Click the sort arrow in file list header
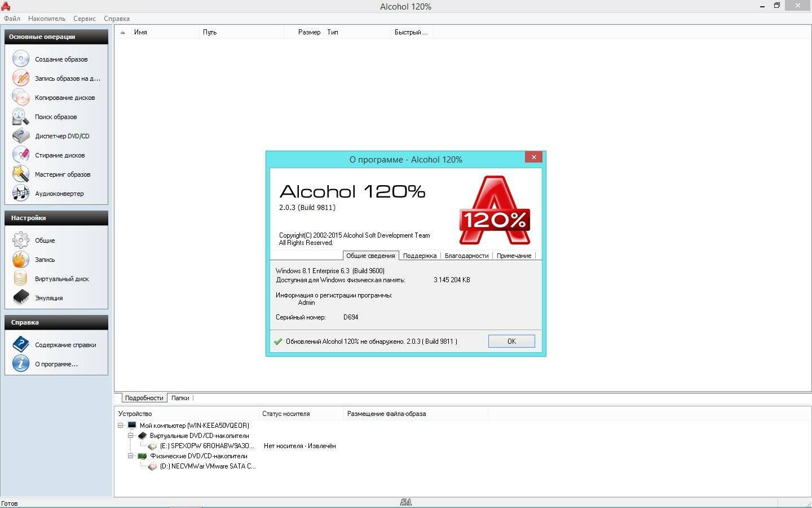 click(122, 32)
